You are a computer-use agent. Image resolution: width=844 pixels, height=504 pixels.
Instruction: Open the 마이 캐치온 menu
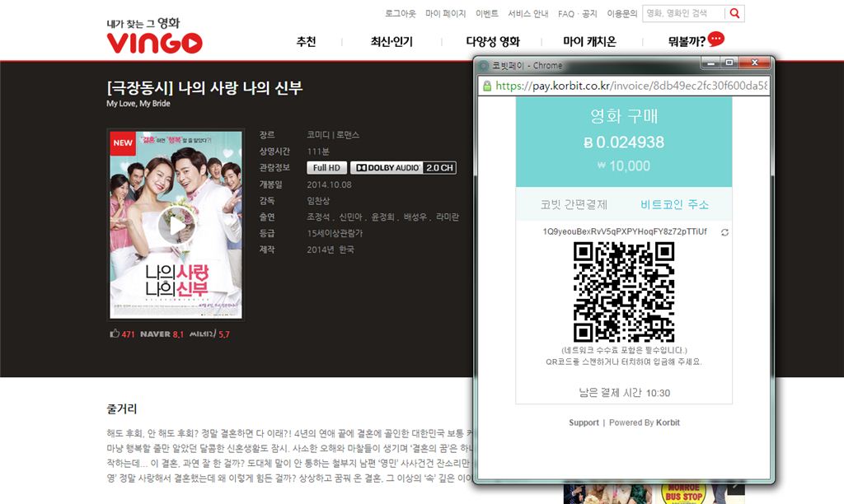[589, 42]
